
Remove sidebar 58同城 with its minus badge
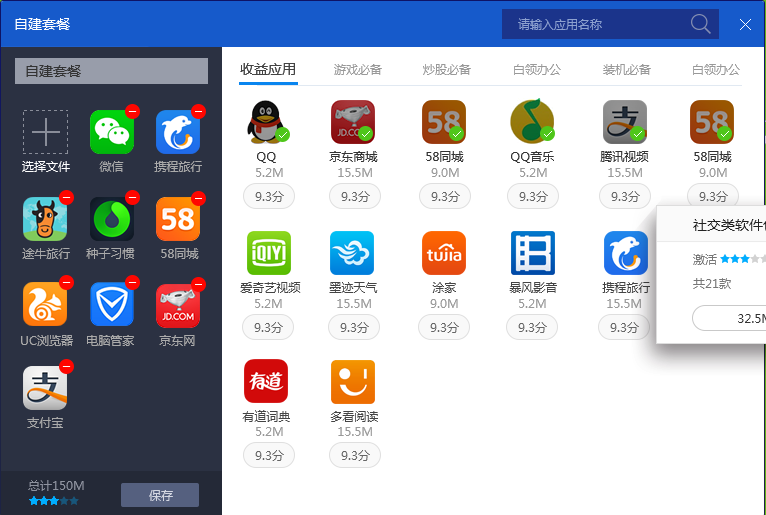198,198
